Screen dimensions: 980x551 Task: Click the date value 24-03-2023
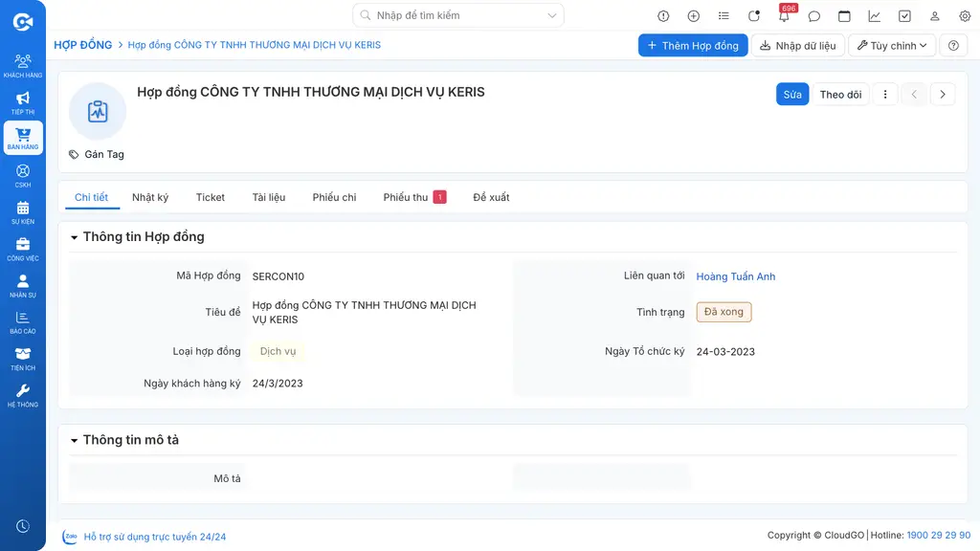725,352
